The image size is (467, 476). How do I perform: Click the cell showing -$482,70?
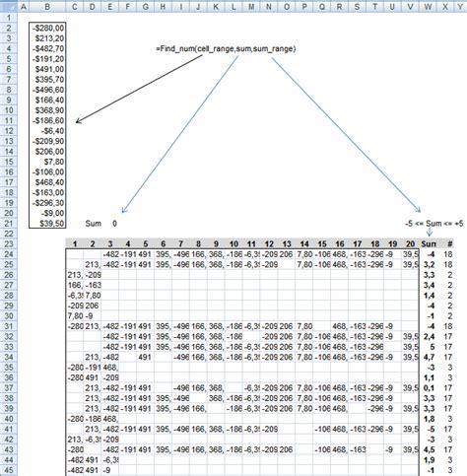[x=47, y=48]
